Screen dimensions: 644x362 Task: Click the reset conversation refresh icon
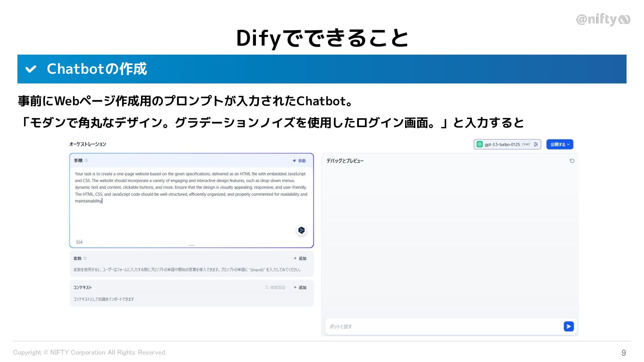click(572, 161)
